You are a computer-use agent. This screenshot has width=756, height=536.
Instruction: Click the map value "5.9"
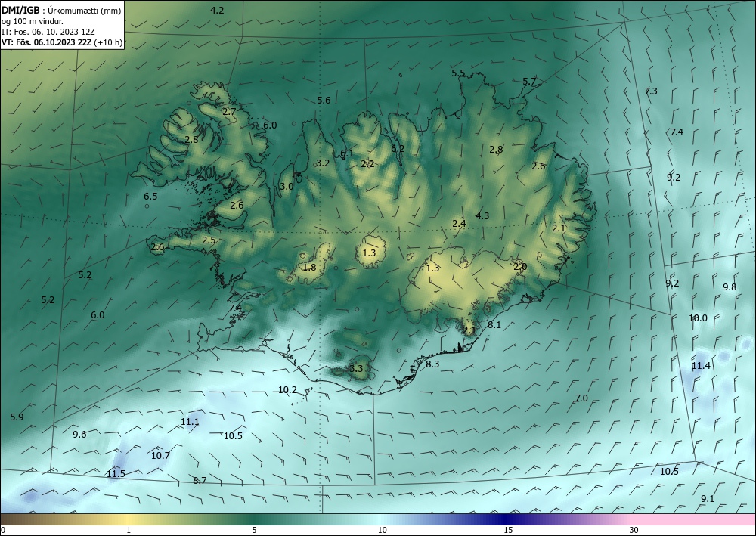pyautogui.click(x=17, y=417)
